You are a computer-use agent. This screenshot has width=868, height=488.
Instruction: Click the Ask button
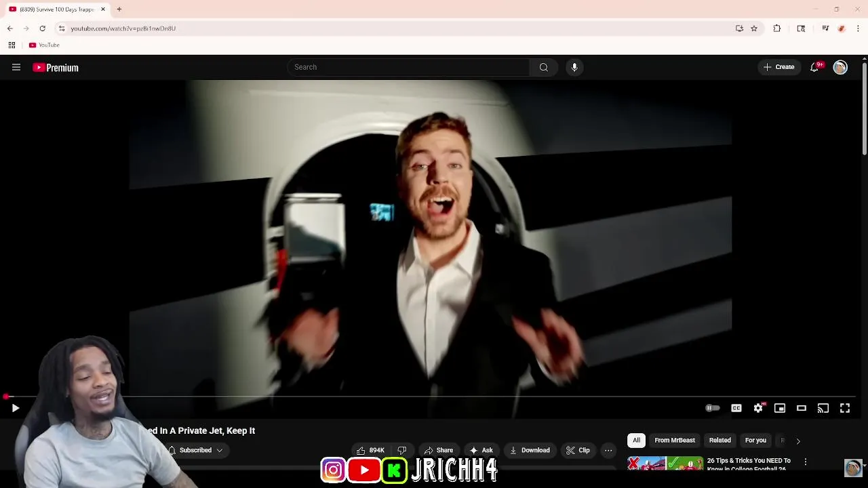click(481, 450)
